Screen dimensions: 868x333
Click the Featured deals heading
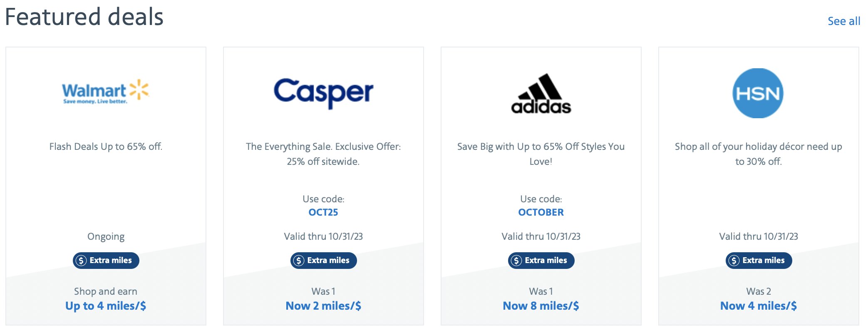pos(84,17)
